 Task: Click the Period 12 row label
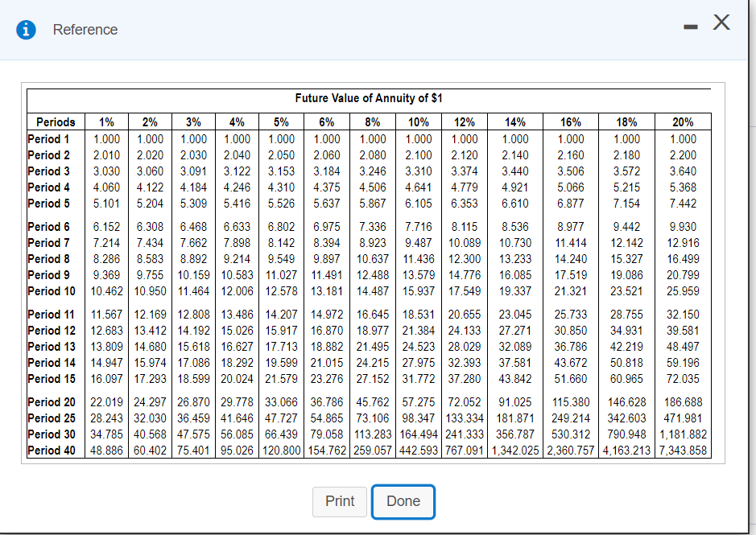pos(52,331)
